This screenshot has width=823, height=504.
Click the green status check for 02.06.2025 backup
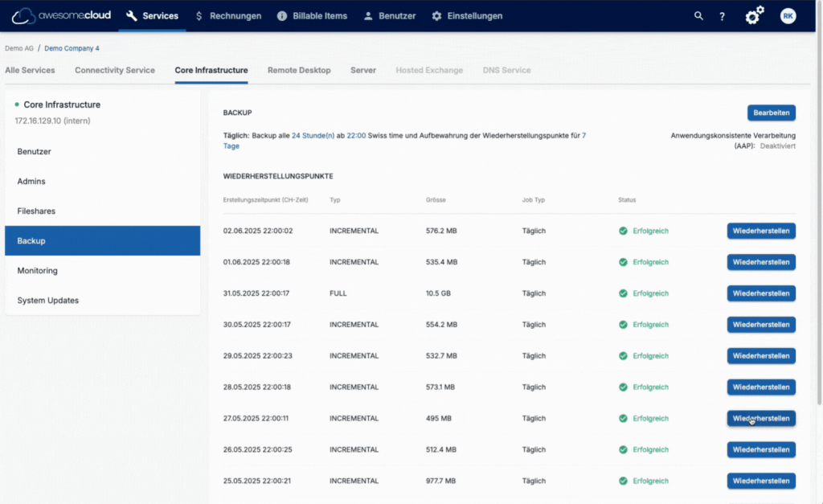click(623, 231)
